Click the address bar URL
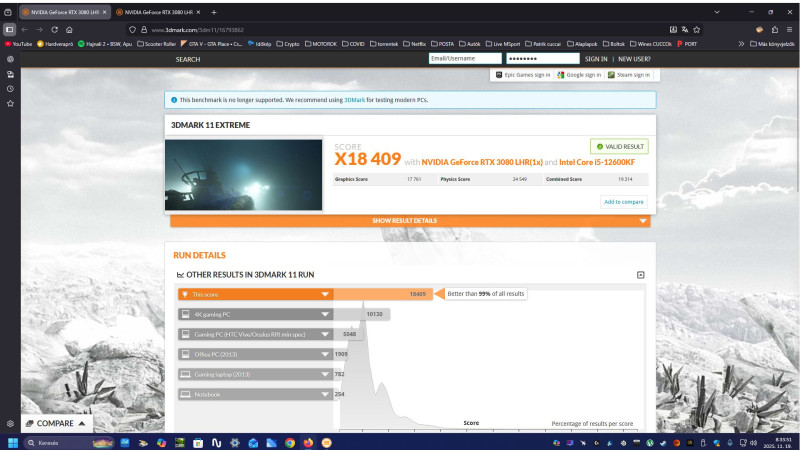The height and width of the screenshot is (450, 800). click(x=197, y=30)
